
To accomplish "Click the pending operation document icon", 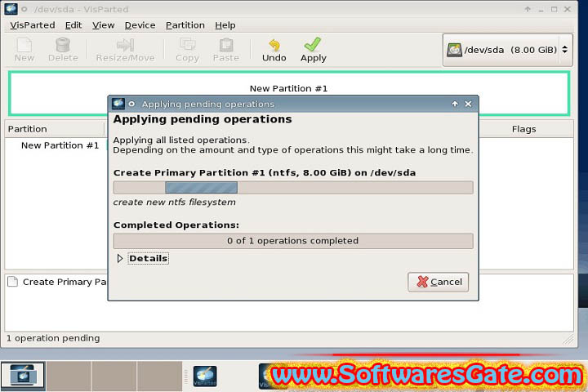I will [x=13, y=281].
